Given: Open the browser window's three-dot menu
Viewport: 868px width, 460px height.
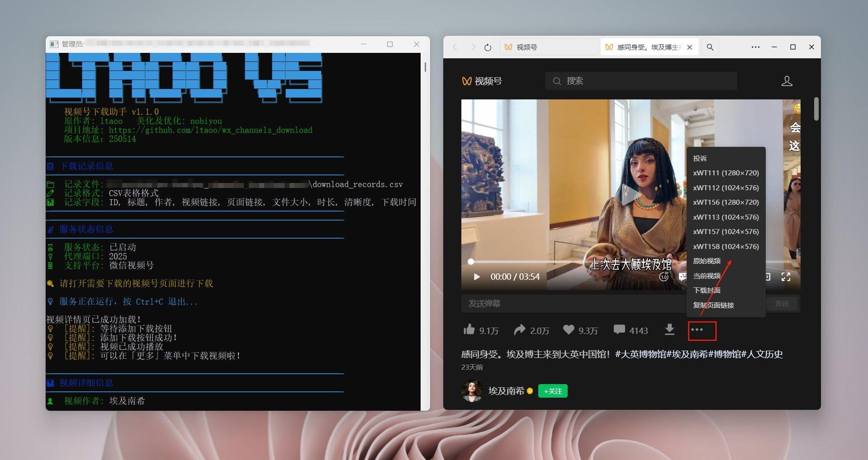Looking at the screenshot, I should [x=755, y=47].
